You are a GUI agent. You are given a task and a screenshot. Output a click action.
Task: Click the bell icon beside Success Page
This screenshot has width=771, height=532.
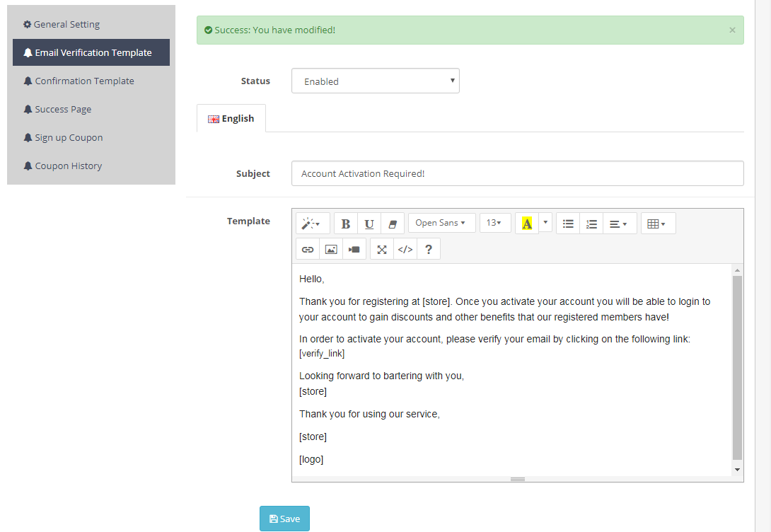coord(28,109)
